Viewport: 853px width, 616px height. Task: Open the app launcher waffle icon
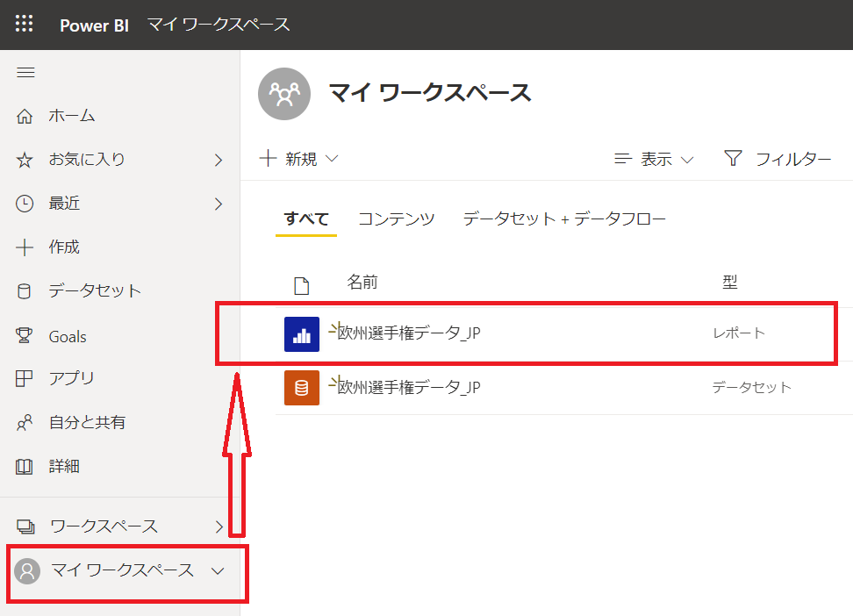coord(25,24)
